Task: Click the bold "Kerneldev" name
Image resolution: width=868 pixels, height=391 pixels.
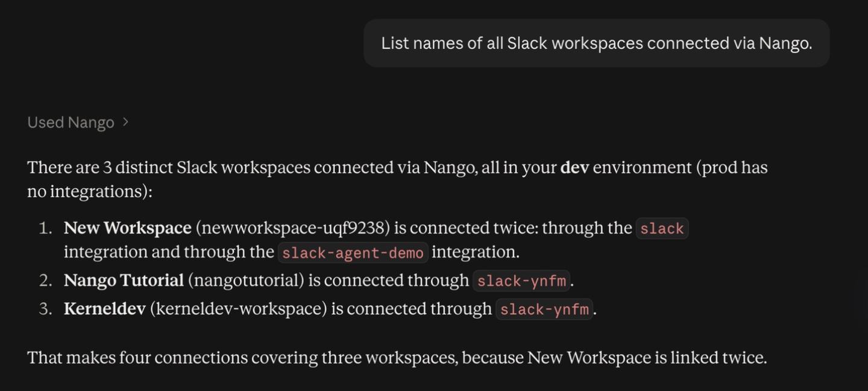Action: 105,309
